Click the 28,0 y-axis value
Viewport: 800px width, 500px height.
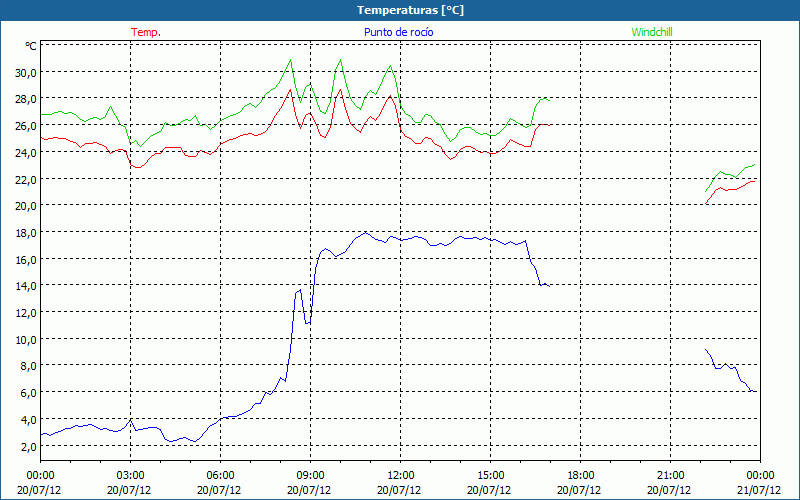tap(26, 99)
